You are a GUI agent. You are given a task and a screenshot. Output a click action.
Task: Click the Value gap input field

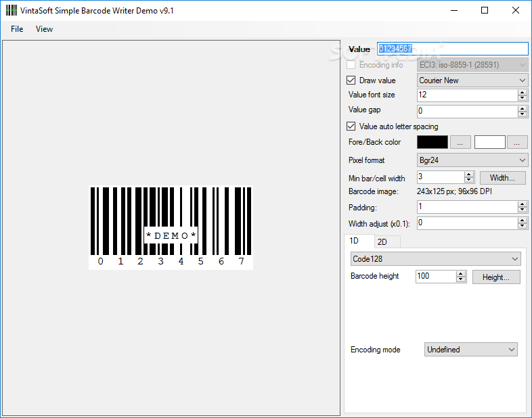tap(468, 111)
